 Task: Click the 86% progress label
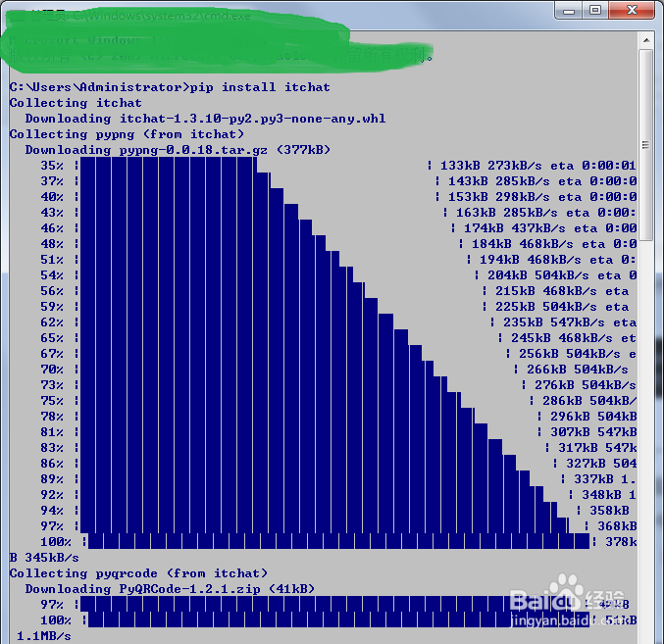pos(52,464)
